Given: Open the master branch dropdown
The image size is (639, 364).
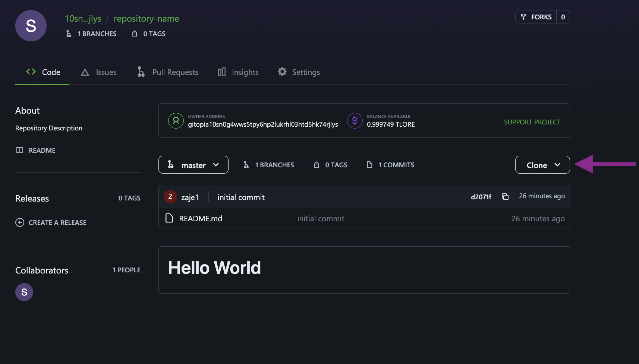Looking at the screenshot, I should coord(193,165).
